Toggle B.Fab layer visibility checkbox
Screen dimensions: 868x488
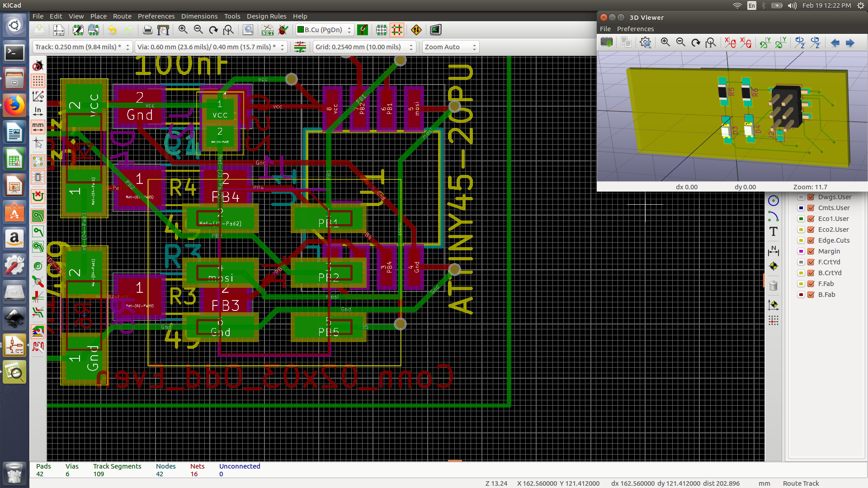point(811,295)
